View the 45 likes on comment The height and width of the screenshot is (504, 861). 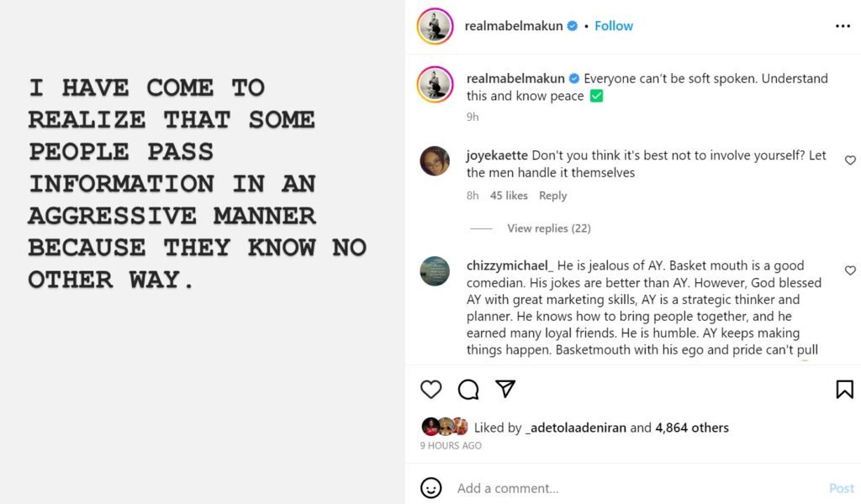pos(509,196)
